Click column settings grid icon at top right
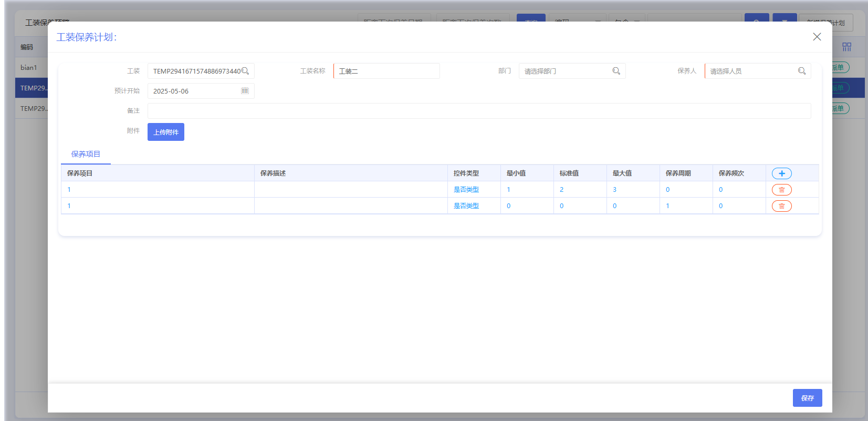 click(x=847, y=47)
